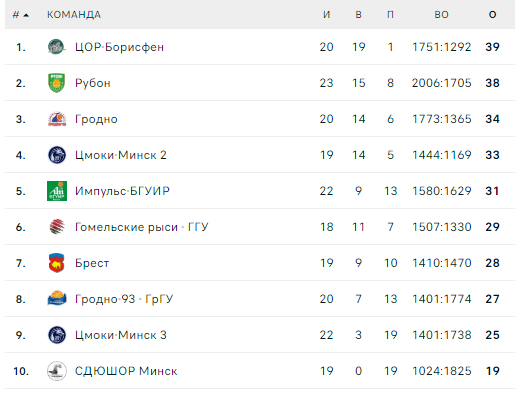Image resolution: width=515 pixels, height=396 pixels.
Task: Sort table by points column О
Action: coord(492,15)
